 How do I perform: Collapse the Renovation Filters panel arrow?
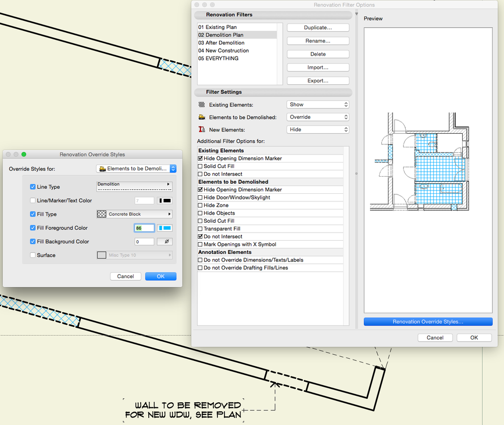point(357,14)
